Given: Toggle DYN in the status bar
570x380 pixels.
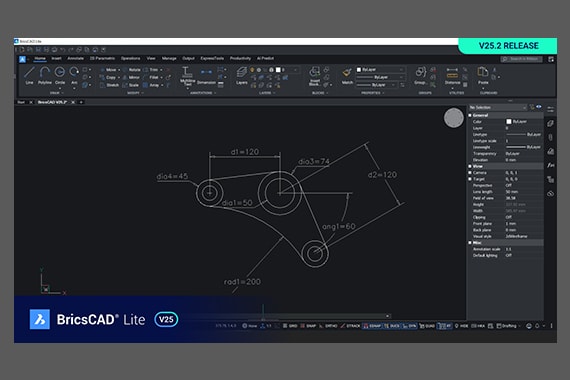Looking at the screenshot, I should [x=409, y=326].
